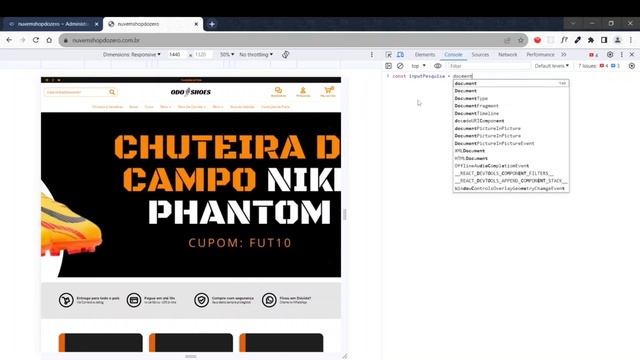
Task: Expand more DevTools tabs chevron
Action: [x=564, y=54]
